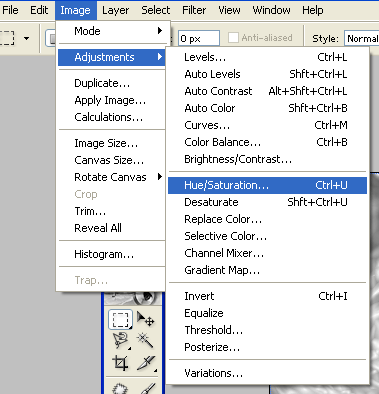The image size is (379, 394).
Task: Select the Lasso tool
Action: click(120, 341)
